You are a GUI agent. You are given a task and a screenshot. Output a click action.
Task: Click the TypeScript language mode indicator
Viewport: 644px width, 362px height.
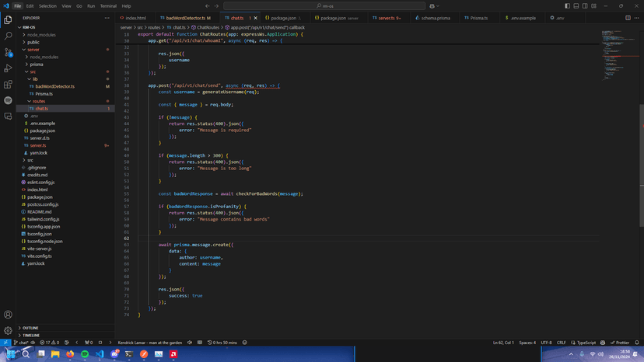(x=585, y=343)
